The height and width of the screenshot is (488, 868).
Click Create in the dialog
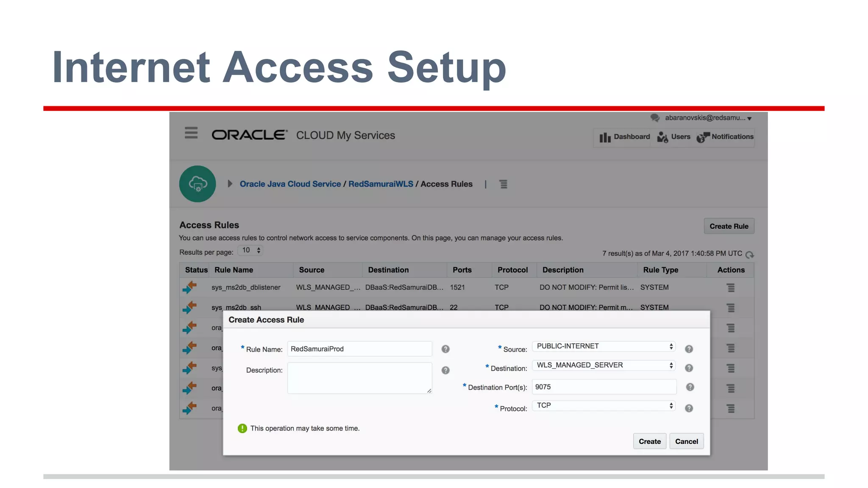650,441
